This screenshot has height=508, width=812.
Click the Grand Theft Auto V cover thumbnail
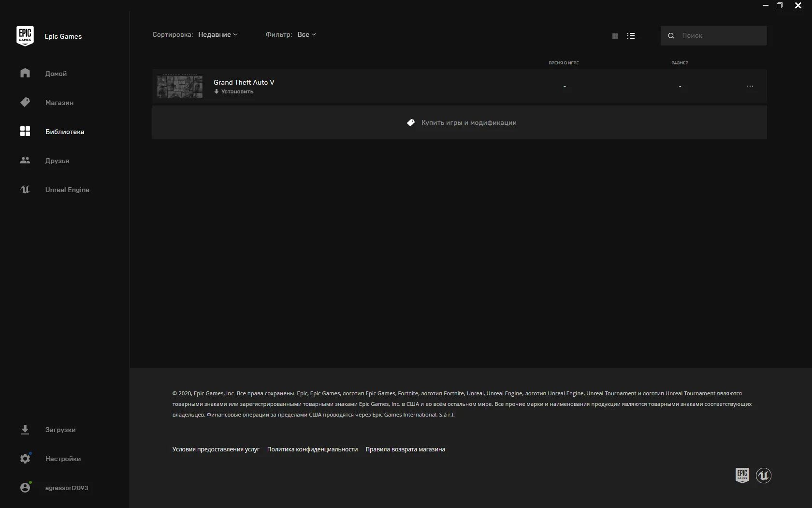pos(180,86)
